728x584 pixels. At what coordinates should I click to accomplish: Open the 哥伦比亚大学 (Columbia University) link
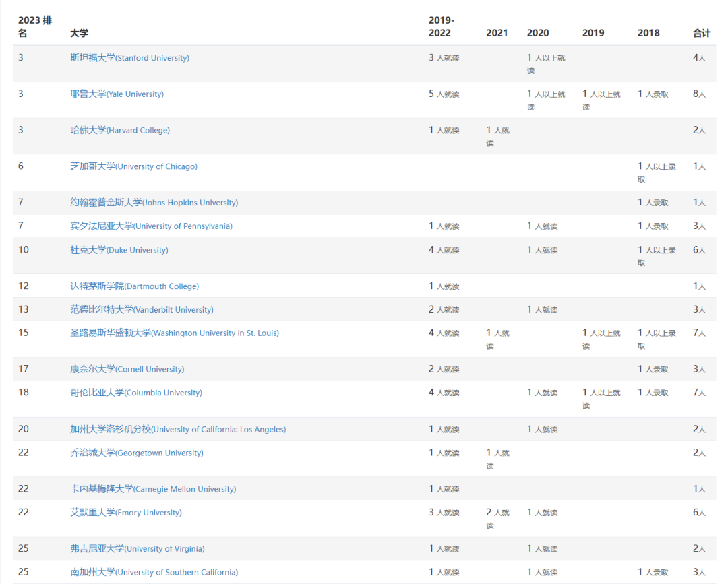point(136,393)
